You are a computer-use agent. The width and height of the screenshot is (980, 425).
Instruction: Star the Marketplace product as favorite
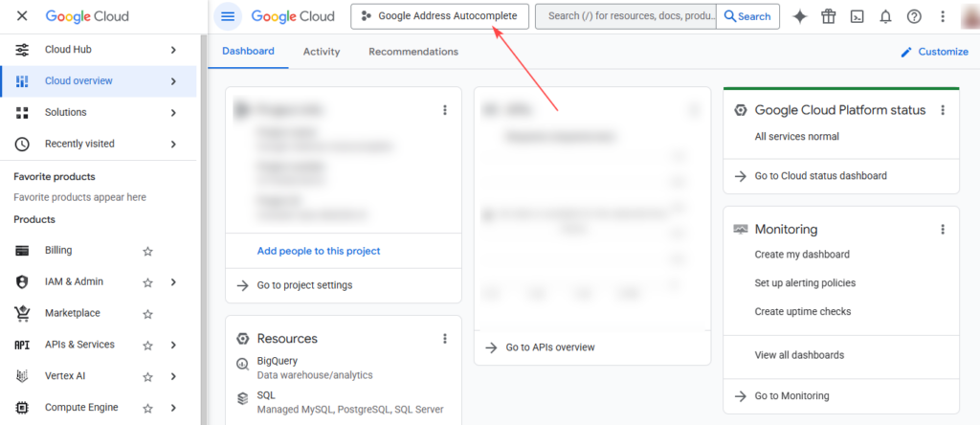tap(147, 314)
